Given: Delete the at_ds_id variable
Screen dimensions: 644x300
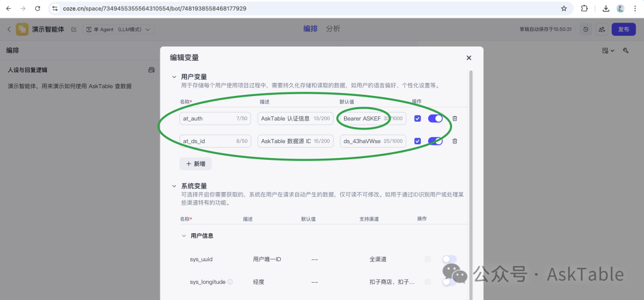Looking at the screenshot, I should click(x=454, y=141).
